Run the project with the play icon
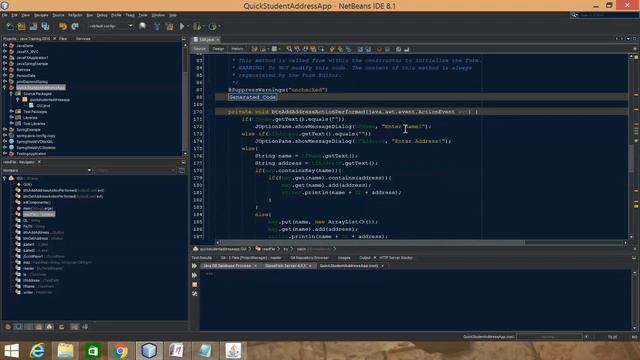Viewport: 640px width, 360px height. [x=182, y=27]
